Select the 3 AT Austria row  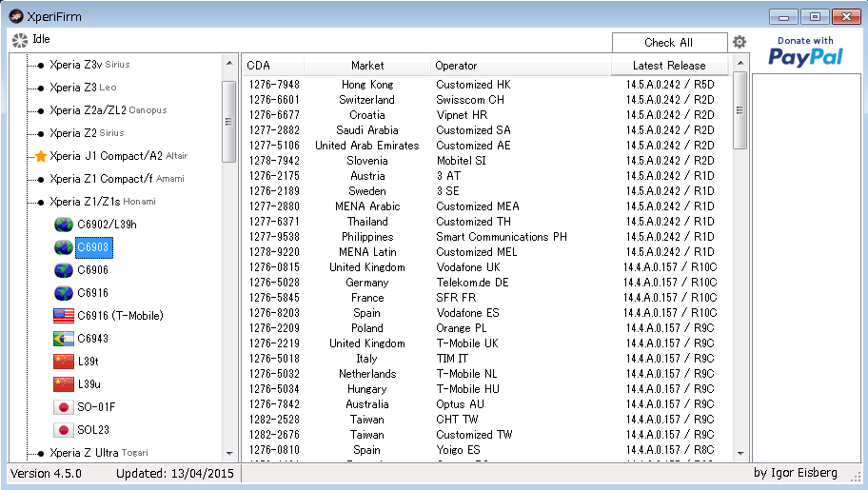[487, 176]
